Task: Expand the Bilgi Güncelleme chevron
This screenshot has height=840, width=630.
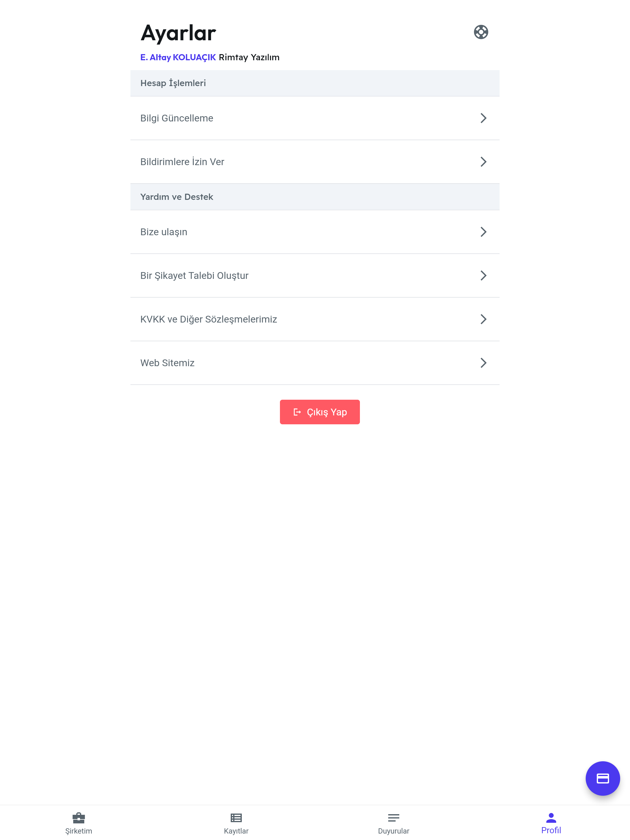Action: 483,118
